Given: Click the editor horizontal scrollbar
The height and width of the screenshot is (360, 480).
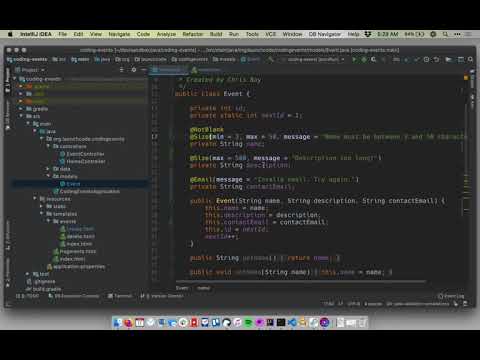Looking at the screenshot, I should click(x=301, y=282).
